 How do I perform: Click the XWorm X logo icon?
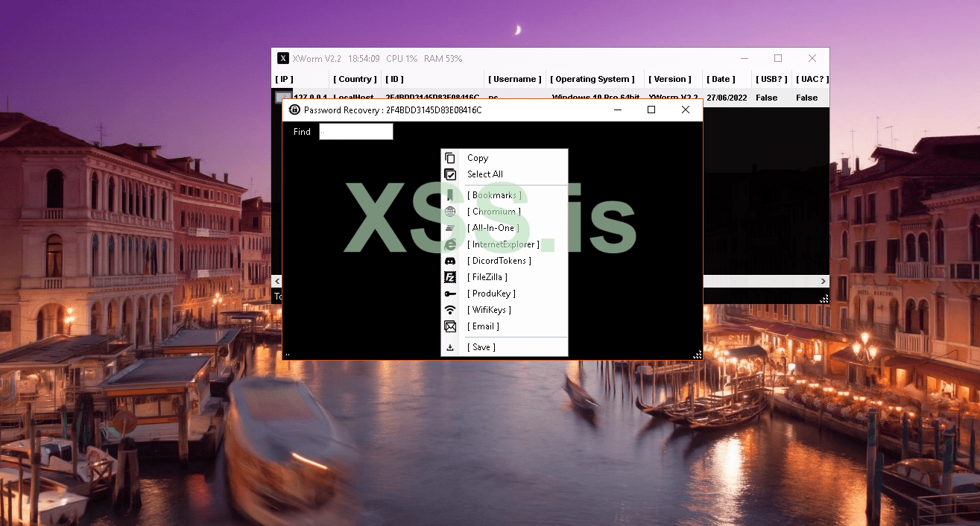point(283,58)
